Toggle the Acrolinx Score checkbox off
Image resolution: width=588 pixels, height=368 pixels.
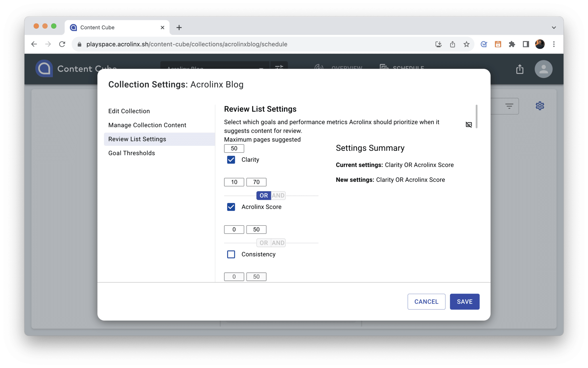[231, 207]
